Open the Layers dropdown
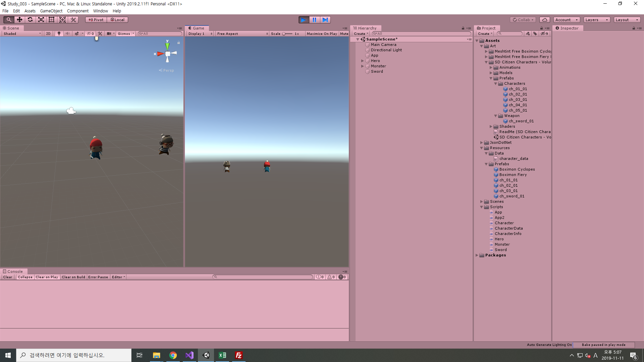Image resolution: width=644 pixels, height=362 pixels. pos(596,20)
